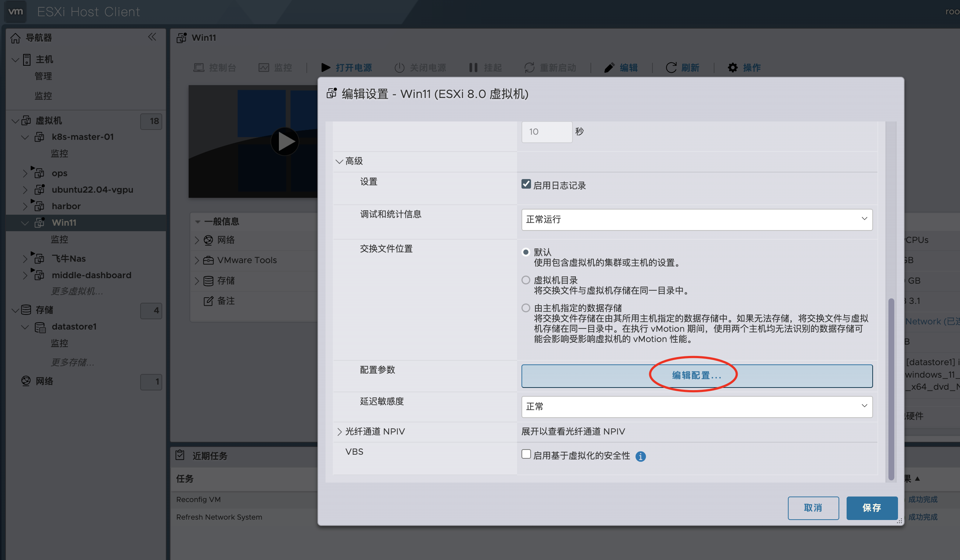Open the 操作 gear actions menu

coord(732,68)
